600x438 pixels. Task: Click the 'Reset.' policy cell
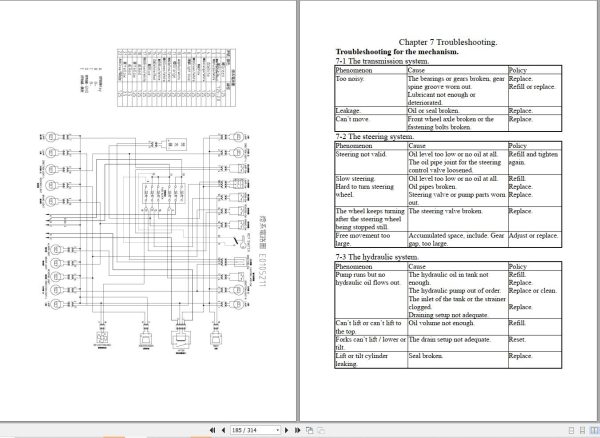coord(535,343)
